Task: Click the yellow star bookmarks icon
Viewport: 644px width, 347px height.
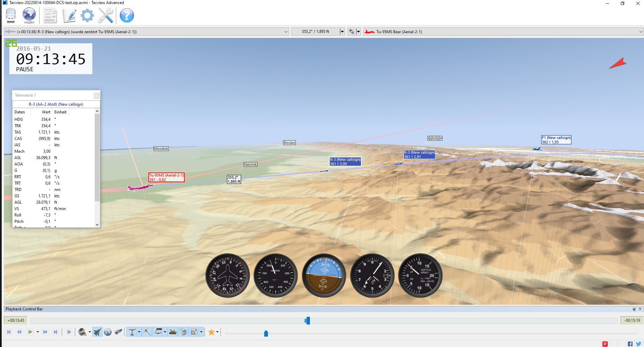Action: [211, 332]
